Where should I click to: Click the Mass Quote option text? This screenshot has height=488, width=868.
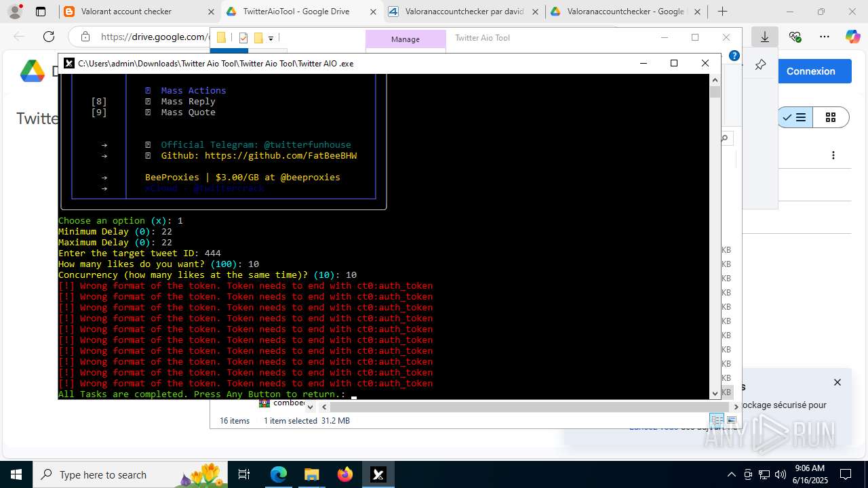(x=188, y=113)
